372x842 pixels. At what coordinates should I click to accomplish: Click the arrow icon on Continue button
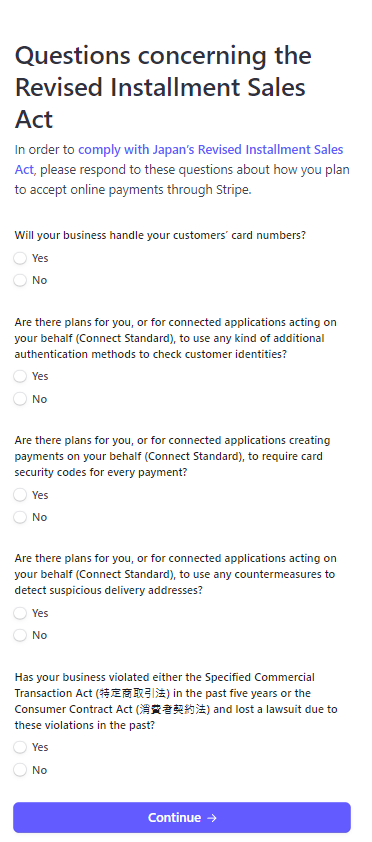[x=211, y=818]
